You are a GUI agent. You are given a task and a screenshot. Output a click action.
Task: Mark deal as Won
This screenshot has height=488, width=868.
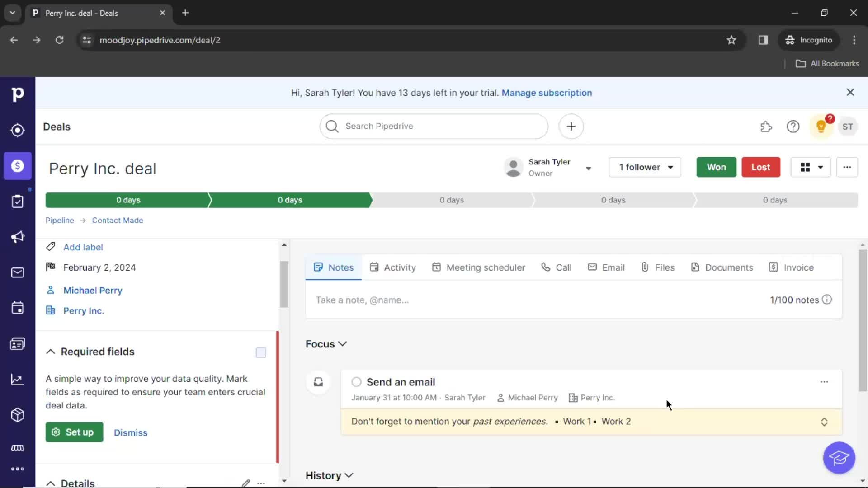716,167
